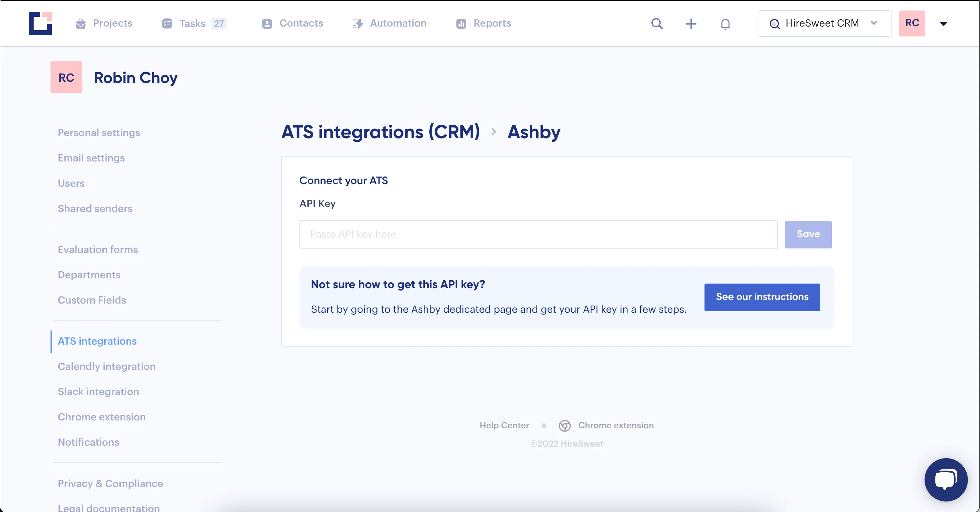Open the chat support bubble
Screen dimensions: 980x512
pos(946,479)
